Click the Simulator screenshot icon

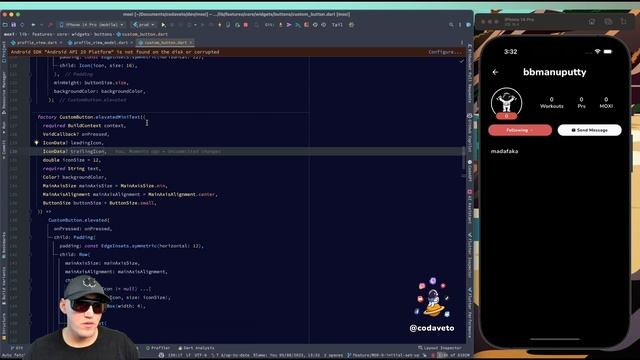[x=608, y=21]
